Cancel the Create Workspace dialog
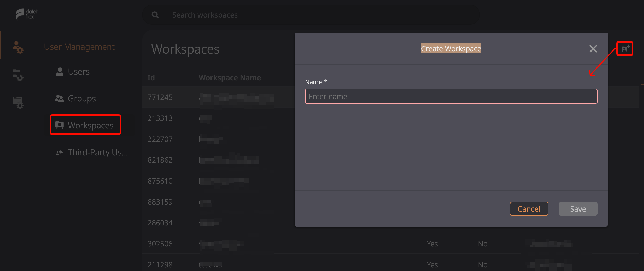Image resolution: width=644 pixels, height=271 pixels. coord(529,209)
